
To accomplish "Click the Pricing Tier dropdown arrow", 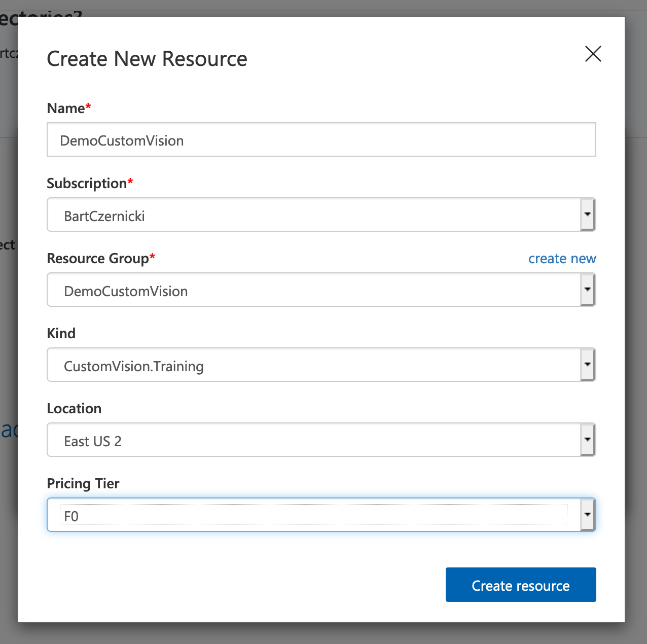I will coord(587,515).
